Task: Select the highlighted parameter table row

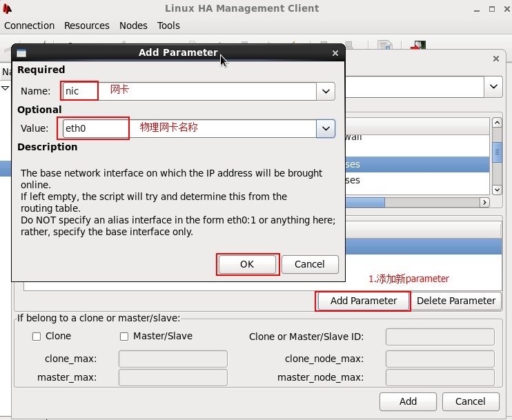Action: tap(424, 246)
